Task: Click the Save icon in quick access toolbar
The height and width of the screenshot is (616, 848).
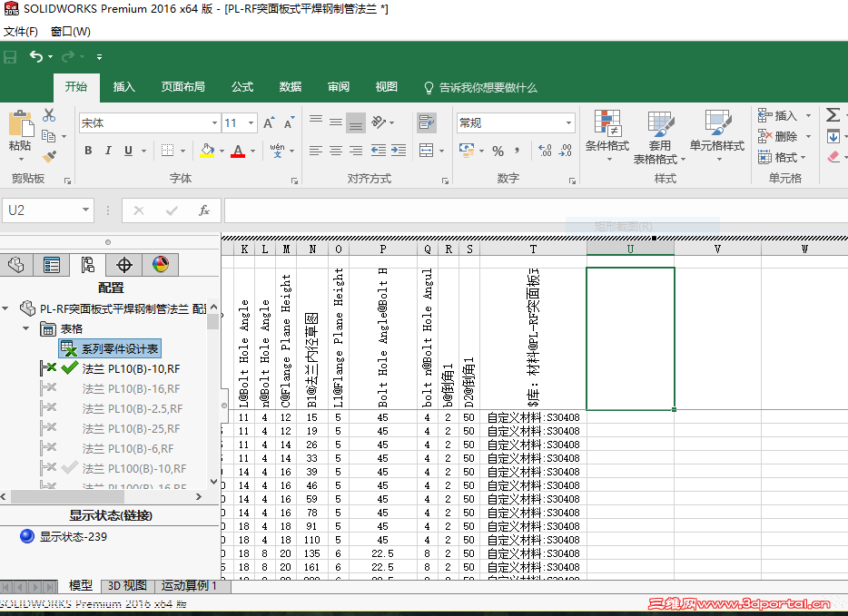Action: pyautogui.click(x=10, y=57)
